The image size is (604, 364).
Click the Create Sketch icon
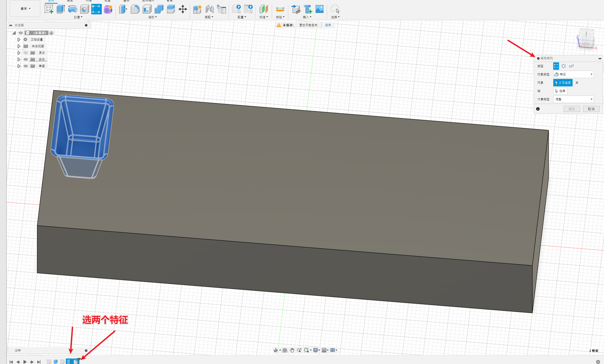pyautogui.click(x=49, y=9)
